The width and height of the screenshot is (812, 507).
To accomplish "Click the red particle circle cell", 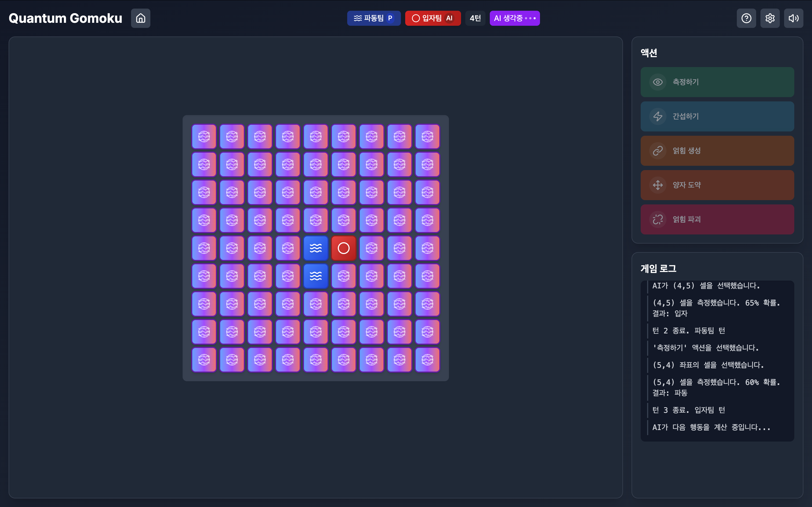I will 344,248.
